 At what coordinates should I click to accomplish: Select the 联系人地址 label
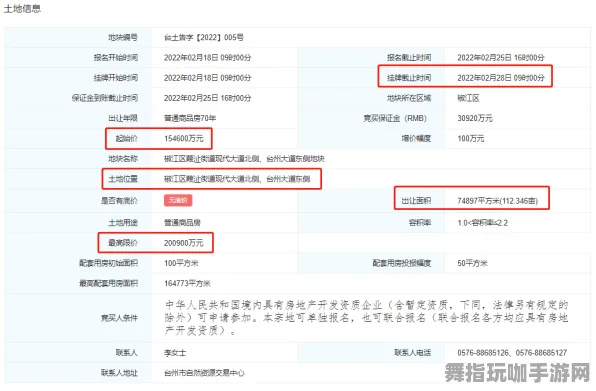pyautogui.click(x=119, y=373)
